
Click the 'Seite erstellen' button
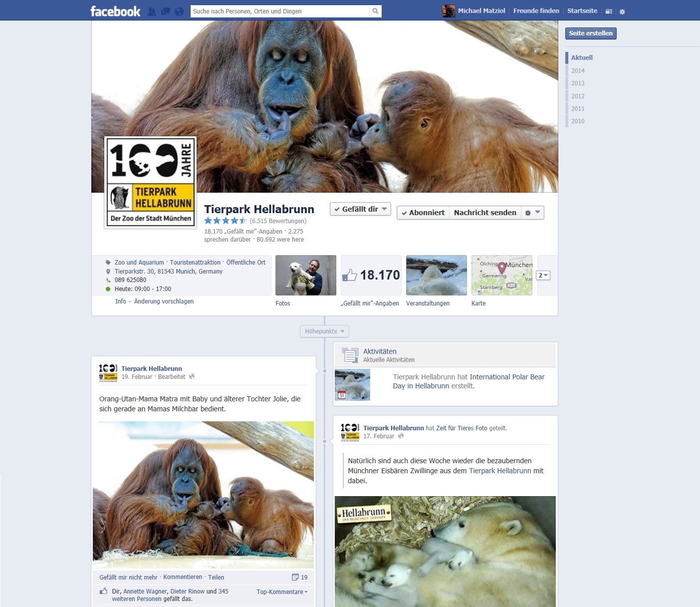click(x=591, y=33)
